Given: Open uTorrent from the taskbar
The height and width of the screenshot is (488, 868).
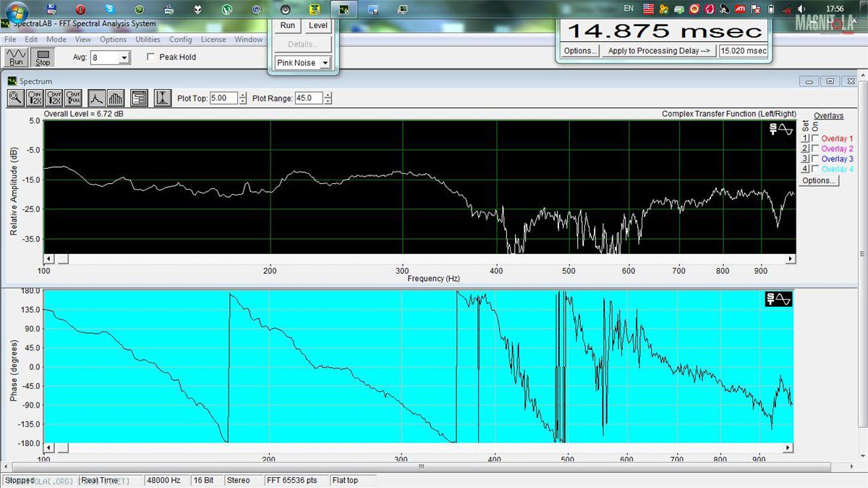Looking at the screenshot, I should click(227, 9).
